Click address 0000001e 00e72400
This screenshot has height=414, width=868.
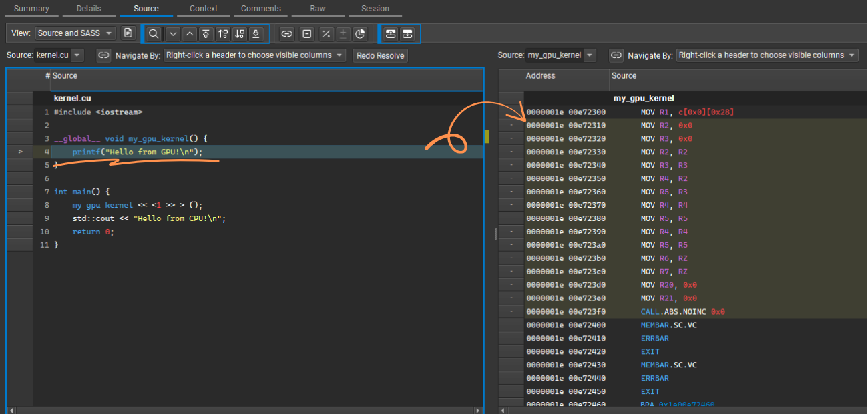click(x=566, y=325)
